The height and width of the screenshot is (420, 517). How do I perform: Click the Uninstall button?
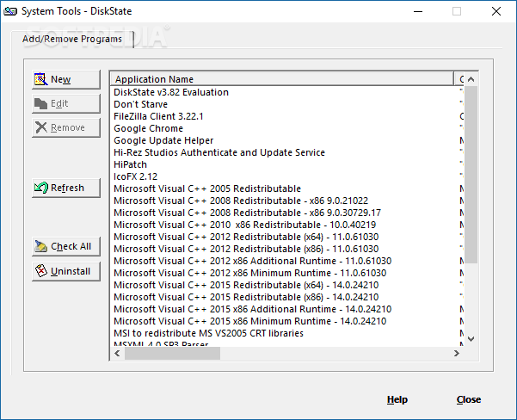tap(66, 271)
